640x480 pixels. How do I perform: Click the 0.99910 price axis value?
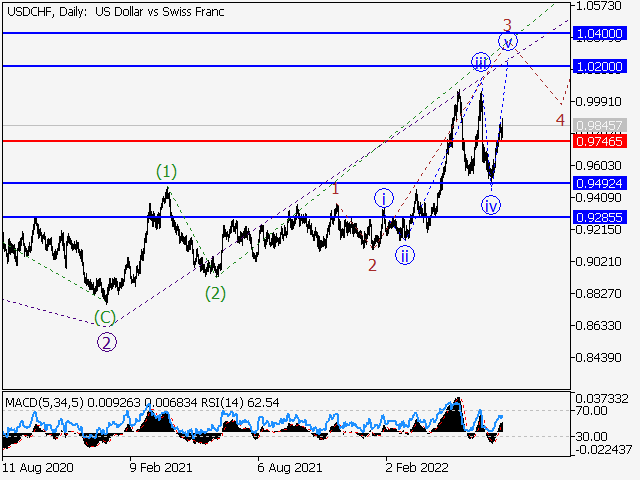pyautogui.click(x=598, y=101)
